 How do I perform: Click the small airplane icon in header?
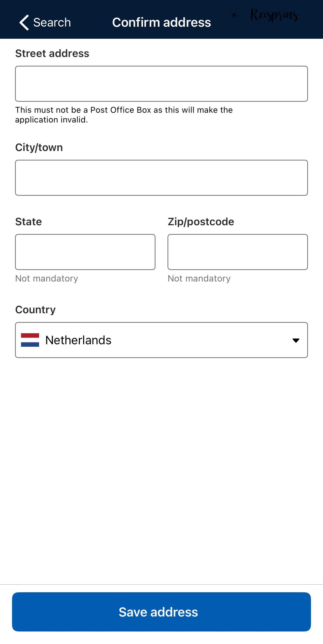(235, 15)
